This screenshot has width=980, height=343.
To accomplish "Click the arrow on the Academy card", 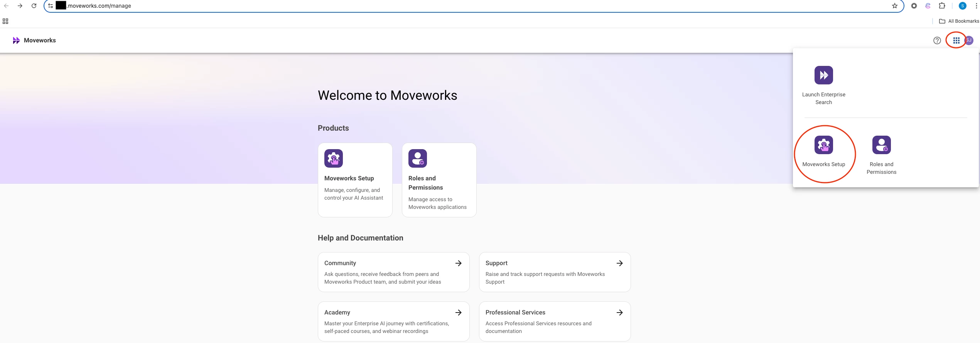I will (458, 313).
